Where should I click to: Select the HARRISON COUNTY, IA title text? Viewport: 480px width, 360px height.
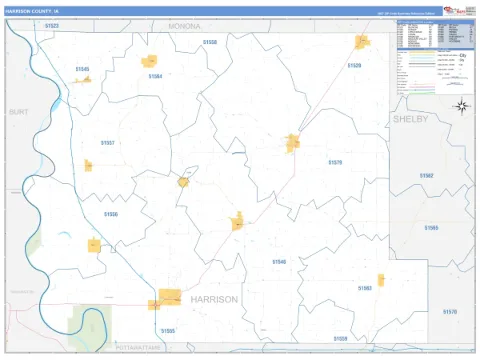32,11
